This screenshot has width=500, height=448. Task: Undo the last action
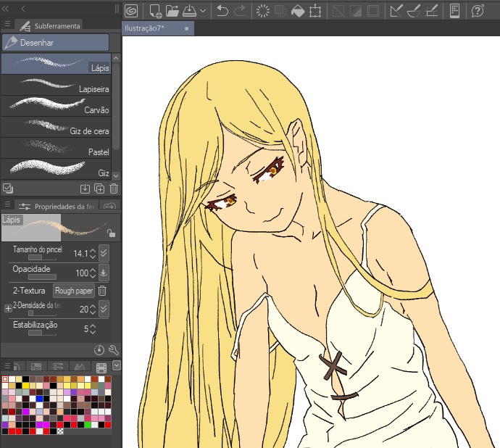222,11
